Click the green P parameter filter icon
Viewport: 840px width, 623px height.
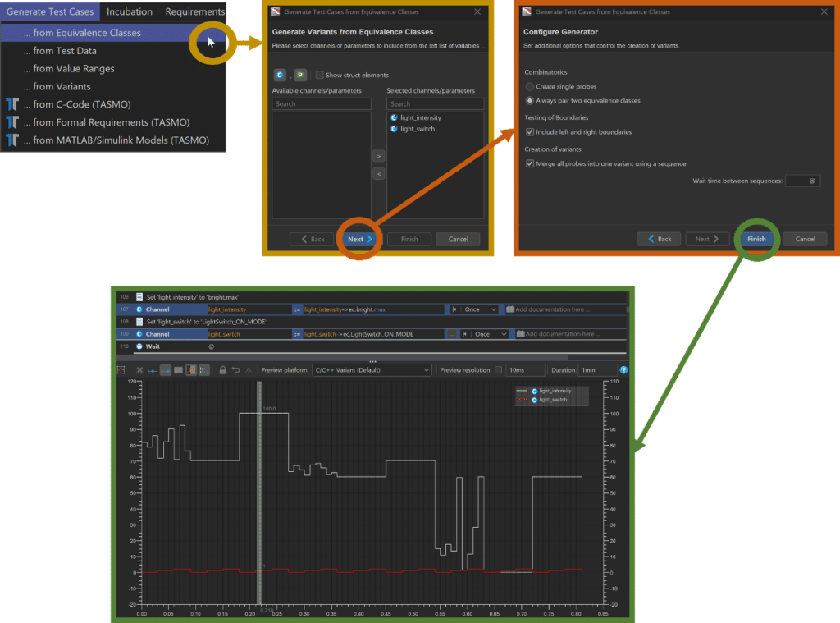(300, 75)
